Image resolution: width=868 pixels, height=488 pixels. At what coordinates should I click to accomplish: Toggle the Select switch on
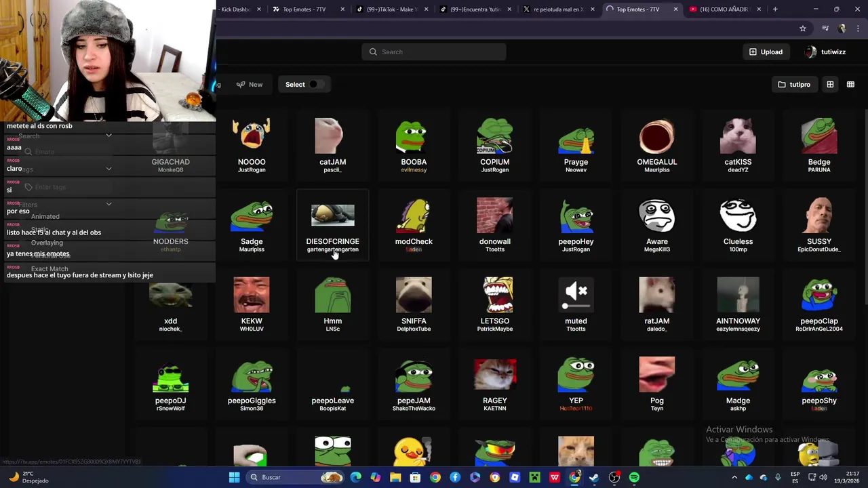click(x=316, y=85)
